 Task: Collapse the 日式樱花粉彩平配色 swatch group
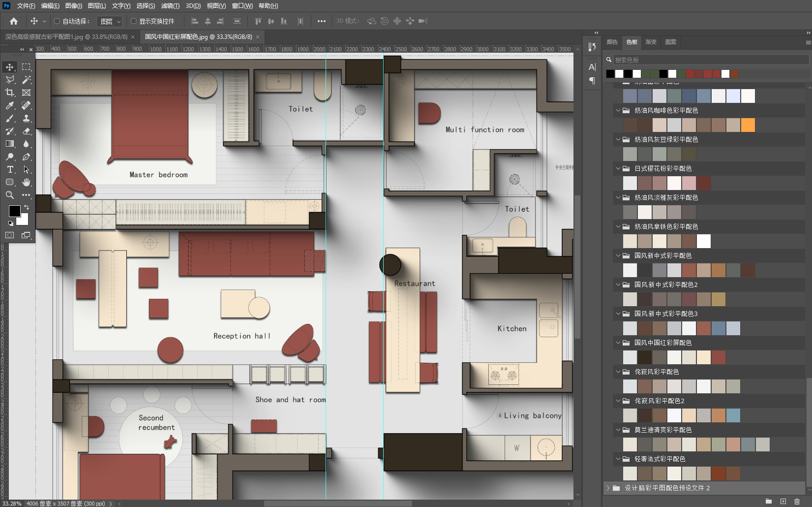click(618, 168)
